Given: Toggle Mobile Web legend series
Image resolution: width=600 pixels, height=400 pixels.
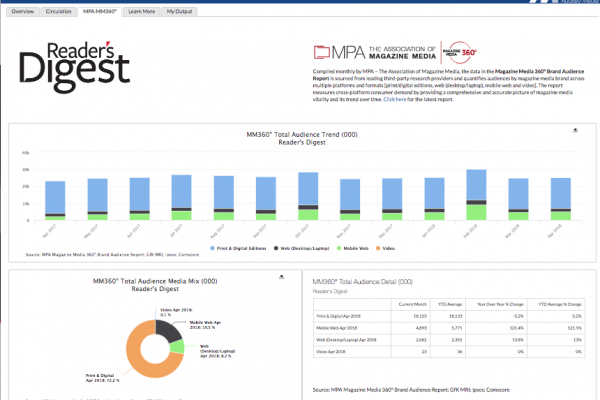Looking at the screenshot, I should (352, 248).
